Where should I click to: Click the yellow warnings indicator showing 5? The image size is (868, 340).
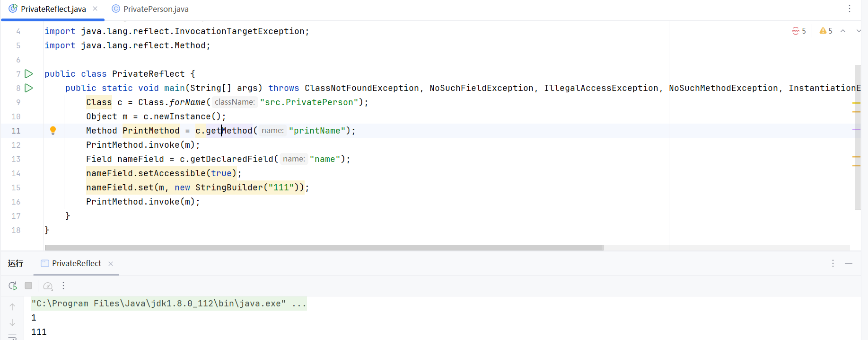(x=826, y=31)
